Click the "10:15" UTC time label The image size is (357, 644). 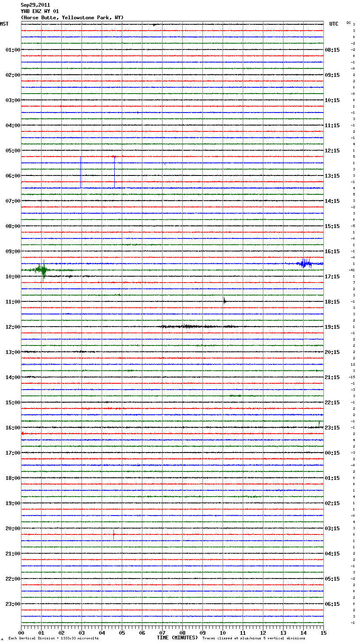coord(332,100)
